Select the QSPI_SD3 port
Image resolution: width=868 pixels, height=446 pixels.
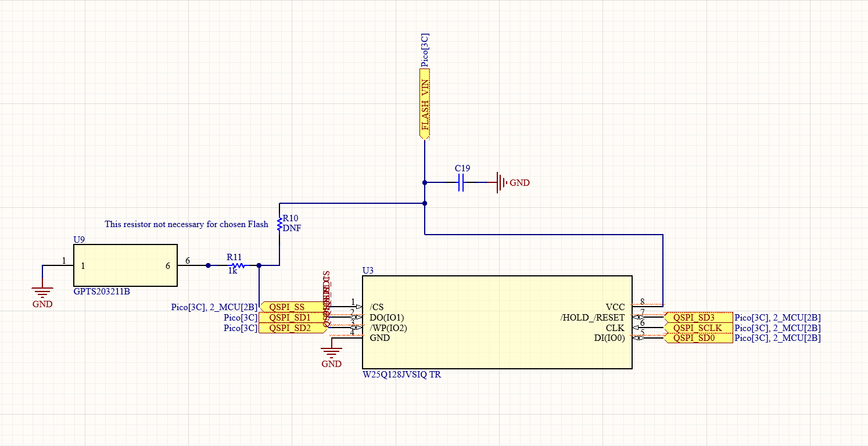pos(698,318)
